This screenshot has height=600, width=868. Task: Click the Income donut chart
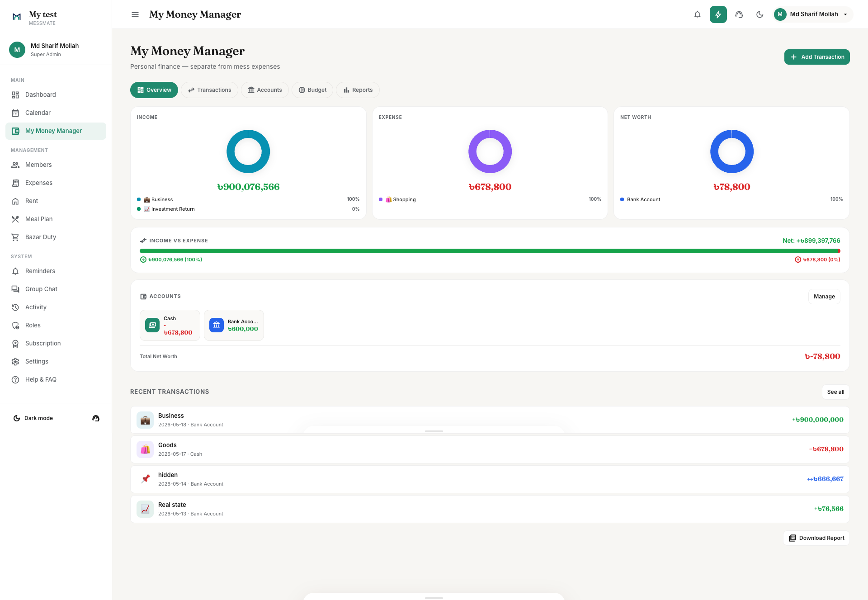click(x=248, y=151)
